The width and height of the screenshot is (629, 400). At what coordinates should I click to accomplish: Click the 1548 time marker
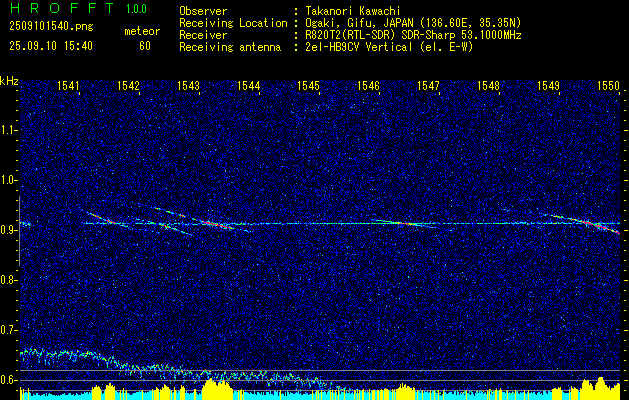488,85
